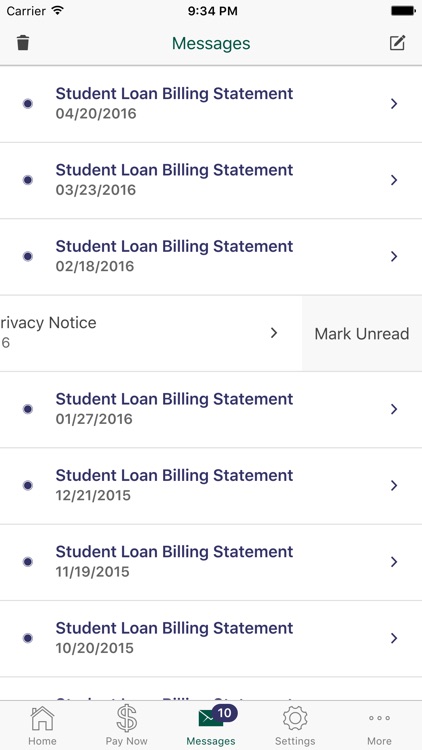Open the compose new message icon
This screenshot has height=750, width=422.
397,43
